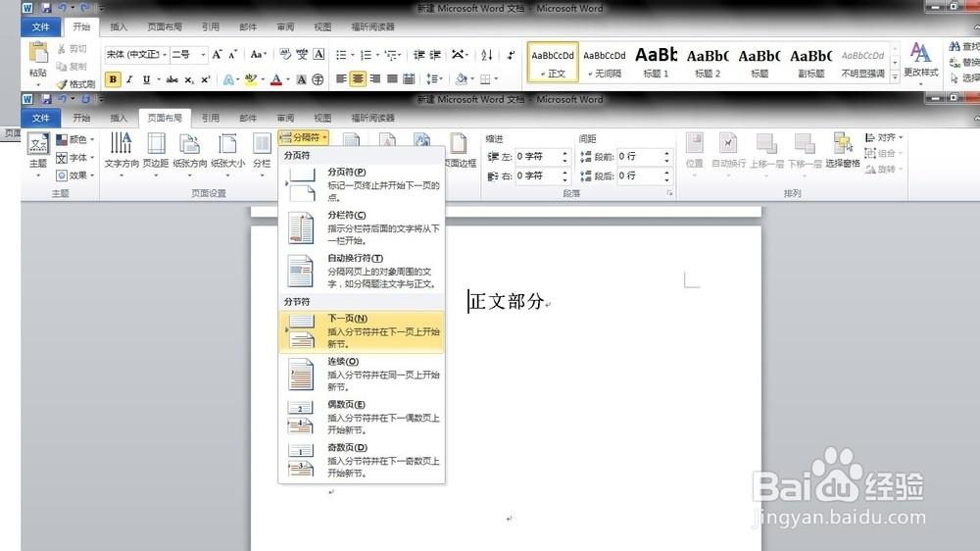Switch to the 引用 (references) ribbon tab
This screenshot has height=551, width=980.
click(210, 118)
